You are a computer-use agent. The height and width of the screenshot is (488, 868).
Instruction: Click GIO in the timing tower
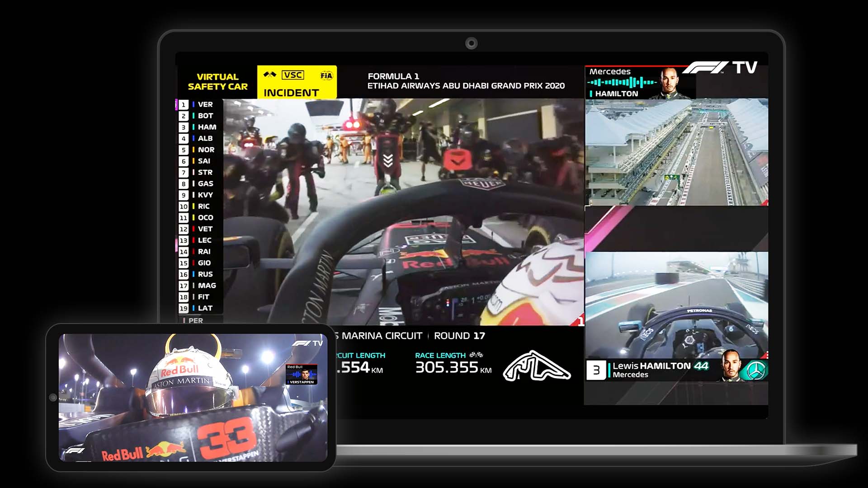pyautogui.click(x=204, y=263)
